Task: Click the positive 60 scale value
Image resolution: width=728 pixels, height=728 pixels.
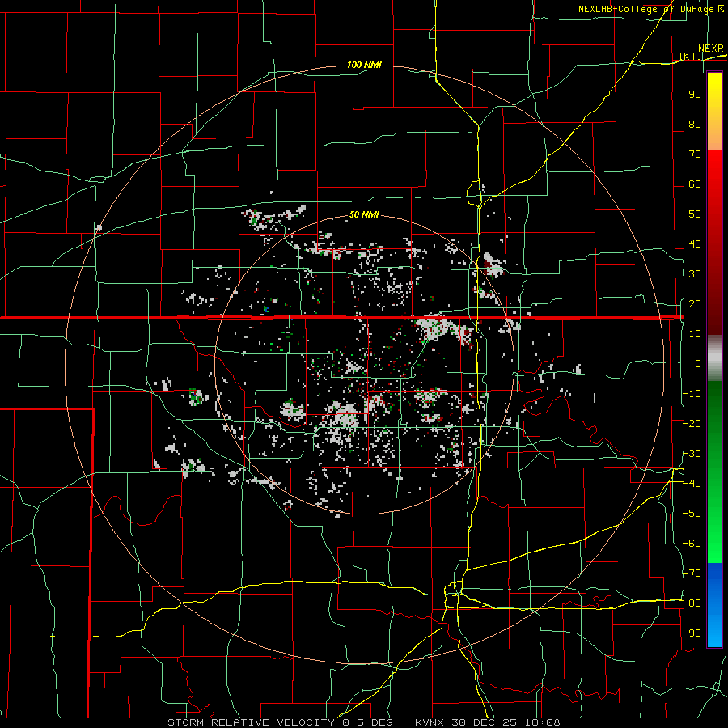Action: [x=695, y=184]
